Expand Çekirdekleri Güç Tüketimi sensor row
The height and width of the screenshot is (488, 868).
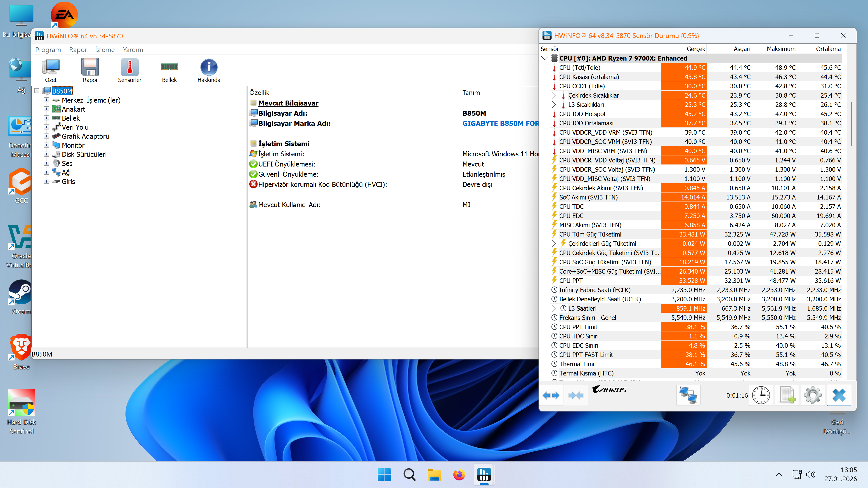[x=554, y=244]
